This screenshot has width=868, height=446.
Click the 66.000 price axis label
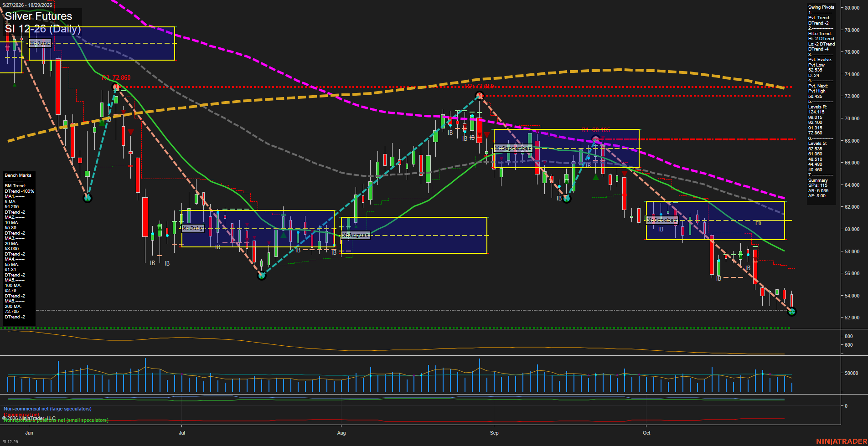coord(852,163)
